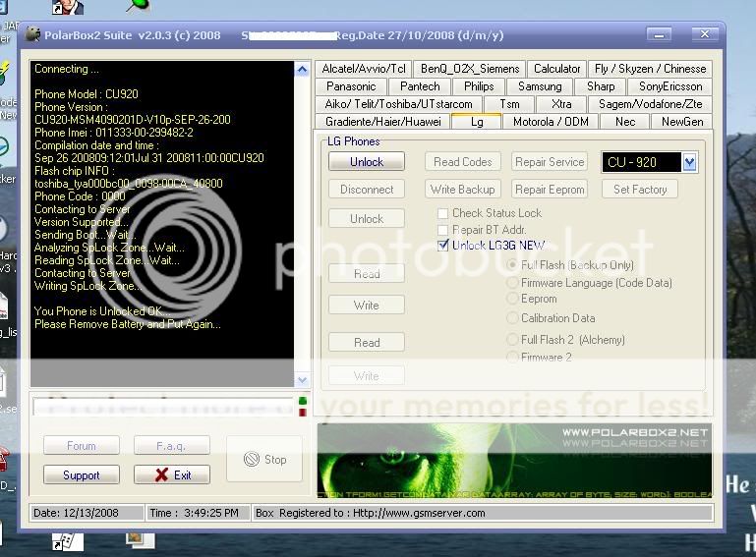The height and width of the screenshot is (557, 756).
Task: Click the desktop picture icon at bottom
Action: pos(140,539)
